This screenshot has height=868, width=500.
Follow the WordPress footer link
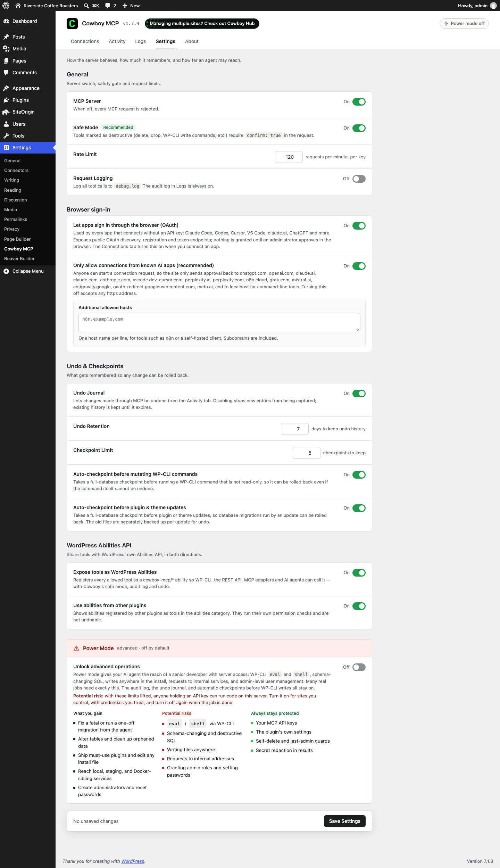click(133, 861)
